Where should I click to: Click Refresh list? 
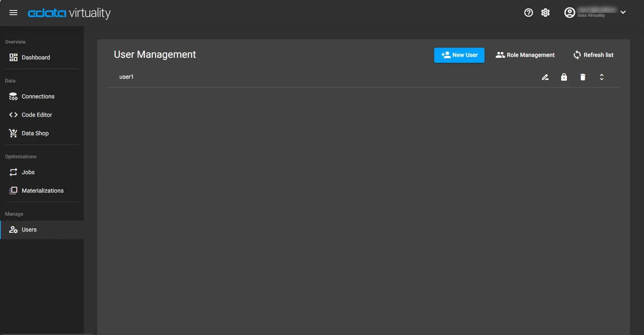pos(593,55)
